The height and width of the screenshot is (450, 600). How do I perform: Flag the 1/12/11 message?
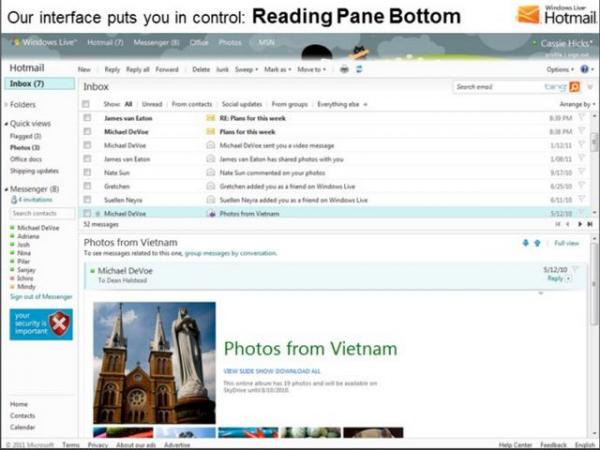pos(582,145)
